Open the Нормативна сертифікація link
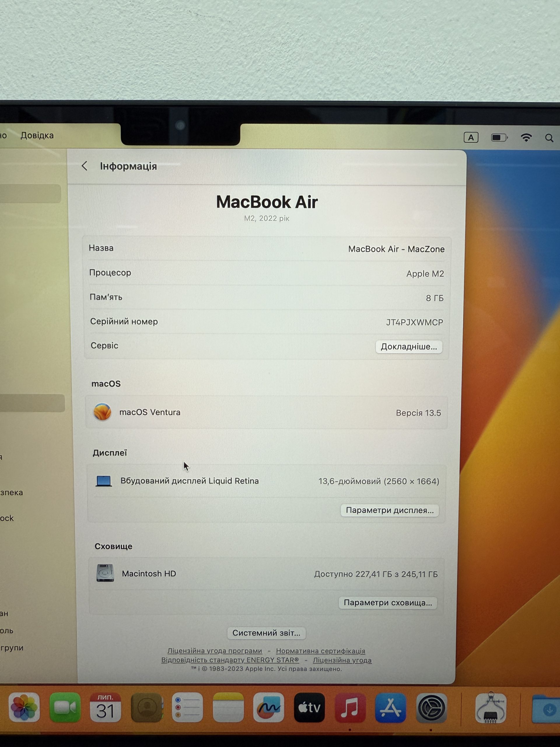The width and height of the screenshot is (560, 747). point(321,651)
